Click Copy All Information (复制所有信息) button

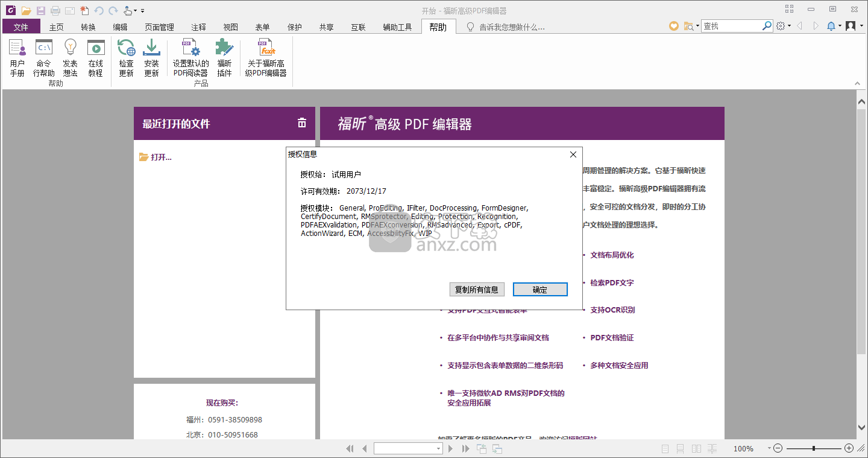coord(477,290)
